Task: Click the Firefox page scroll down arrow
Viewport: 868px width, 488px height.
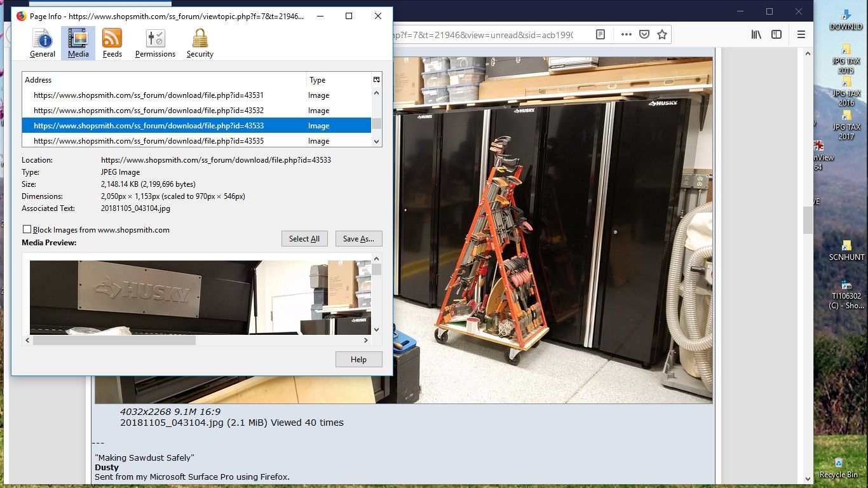Action: (x=808, y=479)
